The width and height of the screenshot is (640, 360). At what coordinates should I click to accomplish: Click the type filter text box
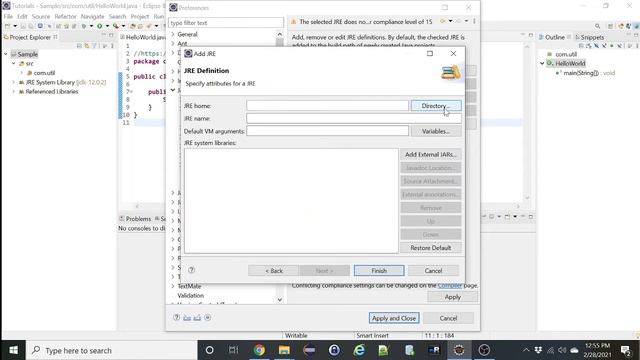(x=226, y=22)
